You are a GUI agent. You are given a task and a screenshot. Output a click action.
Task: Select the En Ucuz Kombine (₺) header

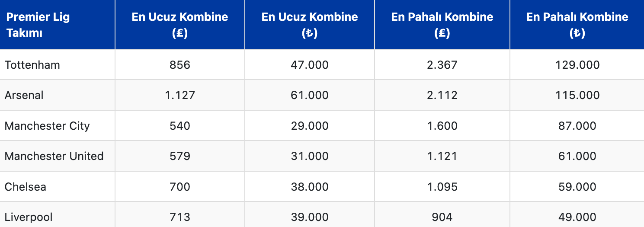point(310,25)
